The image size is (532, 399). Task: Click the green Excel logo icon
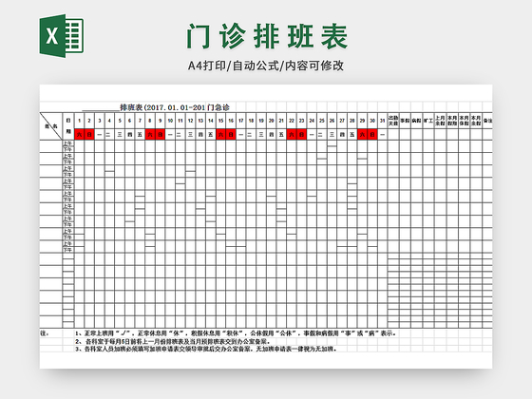pyautogui.click(x=62, y=36)
